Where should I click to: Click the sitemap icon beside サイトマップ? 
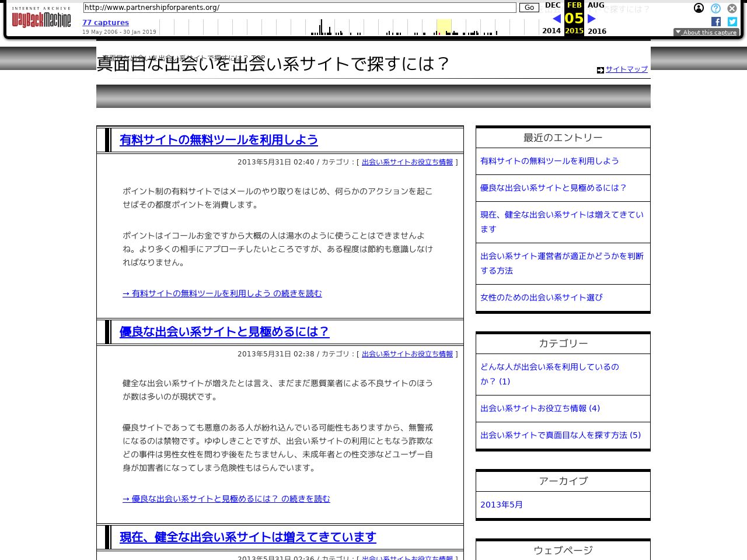click(601, 70)
